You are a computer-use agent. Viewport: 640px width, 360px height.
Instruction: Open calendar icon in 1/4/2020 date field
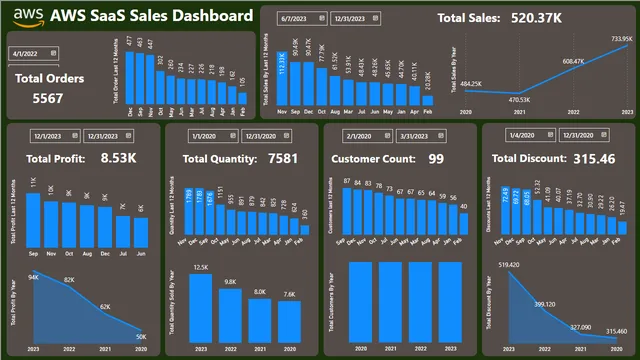[x=551, y=135]
